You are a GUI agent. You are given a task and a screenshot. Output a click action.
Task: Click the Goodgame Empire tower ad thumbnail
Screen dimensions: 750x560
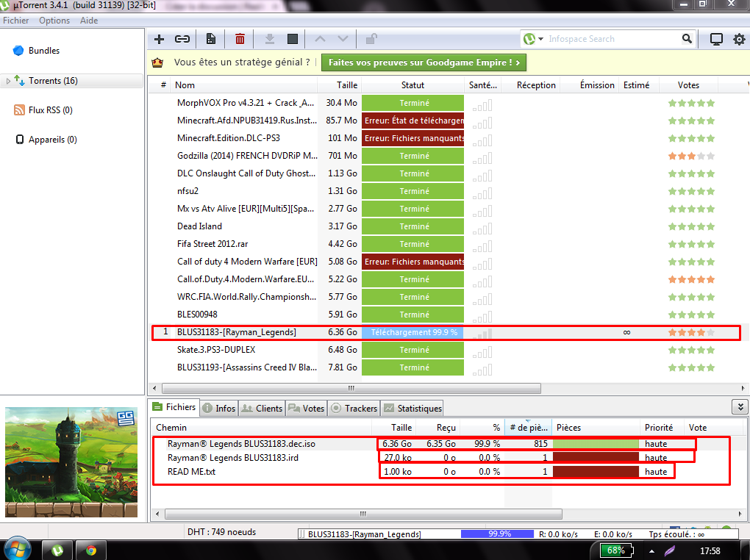[x=71, y=462]
